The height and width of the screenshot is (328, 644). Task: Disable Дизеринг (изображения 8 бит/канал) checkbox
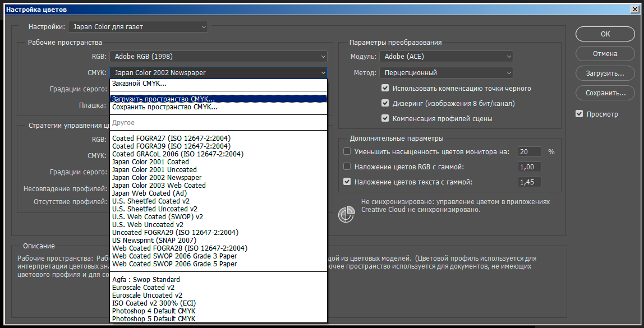385,103
